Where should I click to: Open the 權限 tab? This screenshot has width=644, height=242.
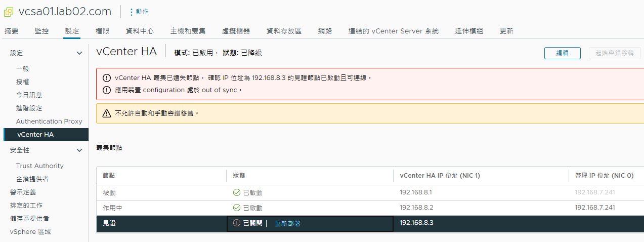pos(102,31)
